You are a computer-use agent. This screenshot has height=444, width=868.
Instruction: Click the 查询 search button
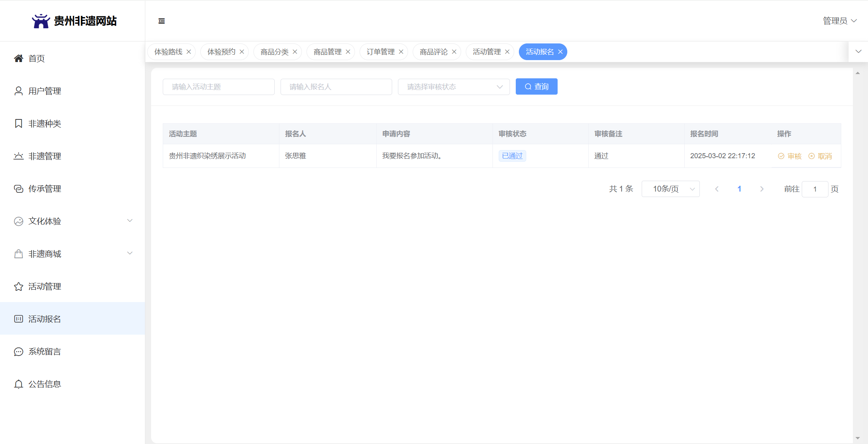(x=536, y=86)
